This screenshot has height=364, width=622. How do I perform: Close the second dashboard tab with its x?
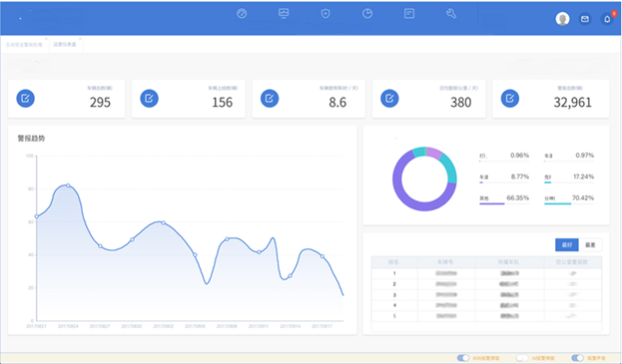(x=80, y=39)
